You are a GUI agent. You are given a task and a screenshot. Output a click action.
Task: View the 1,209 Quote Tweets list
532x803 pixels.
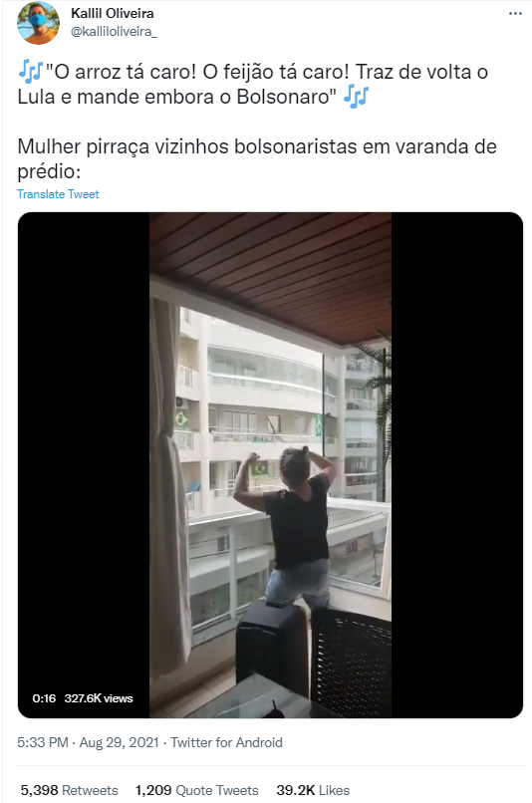196,790
